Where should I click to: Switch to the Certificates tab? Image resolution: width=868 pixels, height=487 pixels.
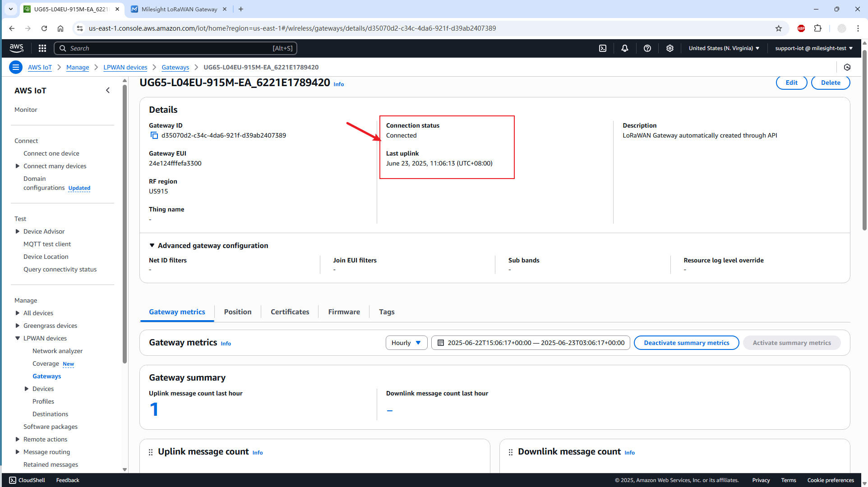tap(290, 312)
